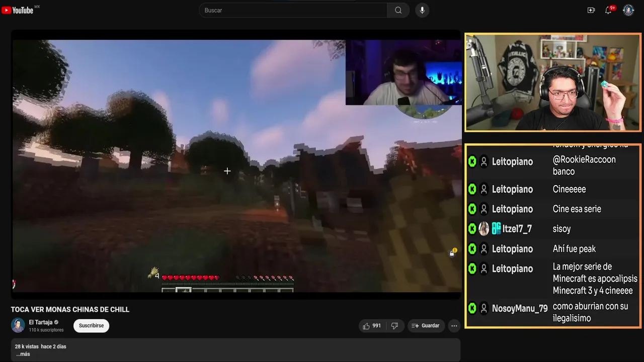Open El Tartaja channel avatar

18,325
